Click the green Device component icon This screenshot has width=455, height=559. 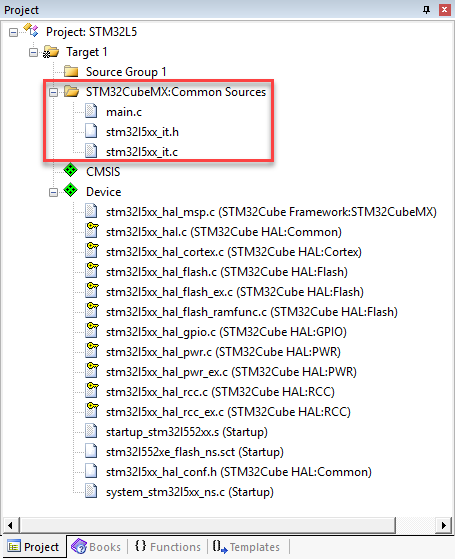point(71,190)
